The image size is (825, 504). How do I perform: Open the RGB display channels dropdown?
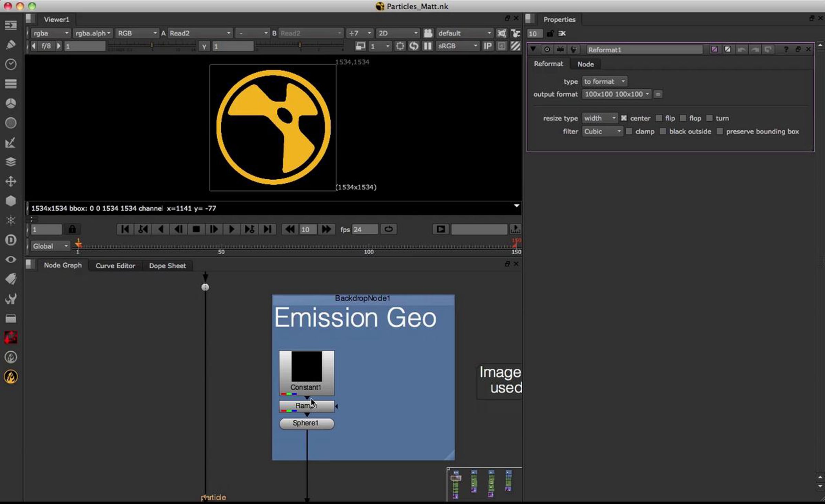[137, 33]
